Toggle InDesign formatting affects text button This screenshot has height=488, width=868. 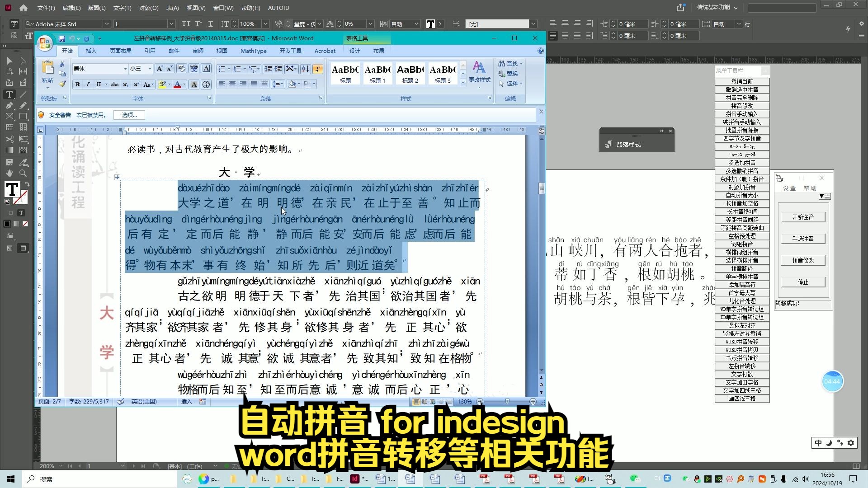tap(21, 213)
